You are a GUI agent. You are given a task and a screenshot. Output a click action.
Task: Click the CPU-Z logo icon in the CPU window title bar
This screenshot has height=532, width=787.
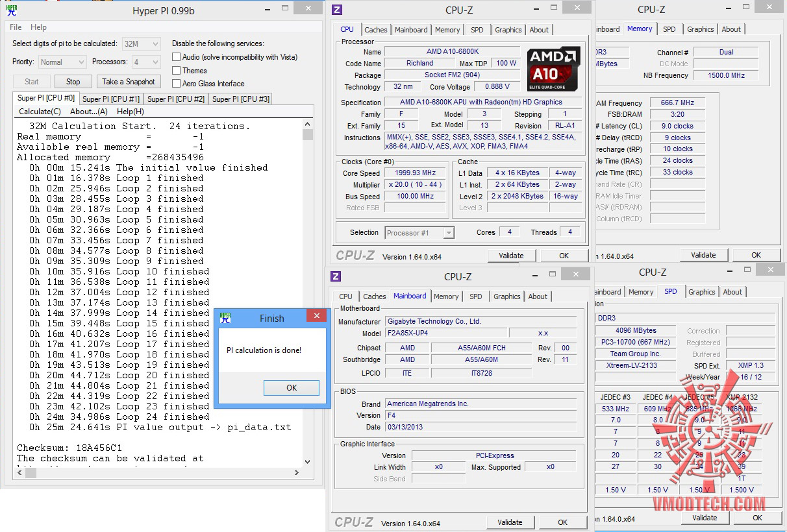click(x=336, y=10)
